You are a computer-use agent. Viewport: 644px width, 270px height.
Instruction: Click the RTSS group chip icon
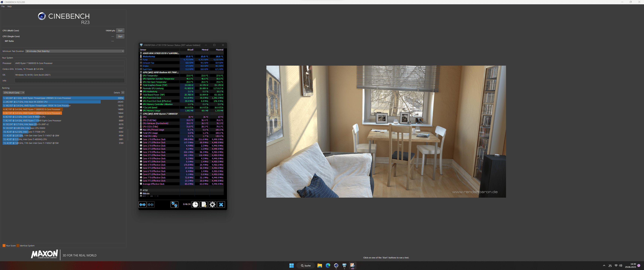tap(141, 190)
